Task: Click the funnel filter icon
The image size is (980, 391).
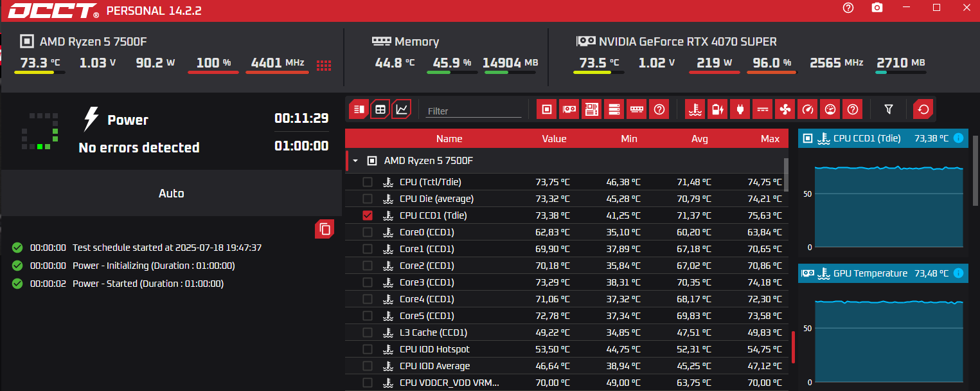Action: click(889, 109)
